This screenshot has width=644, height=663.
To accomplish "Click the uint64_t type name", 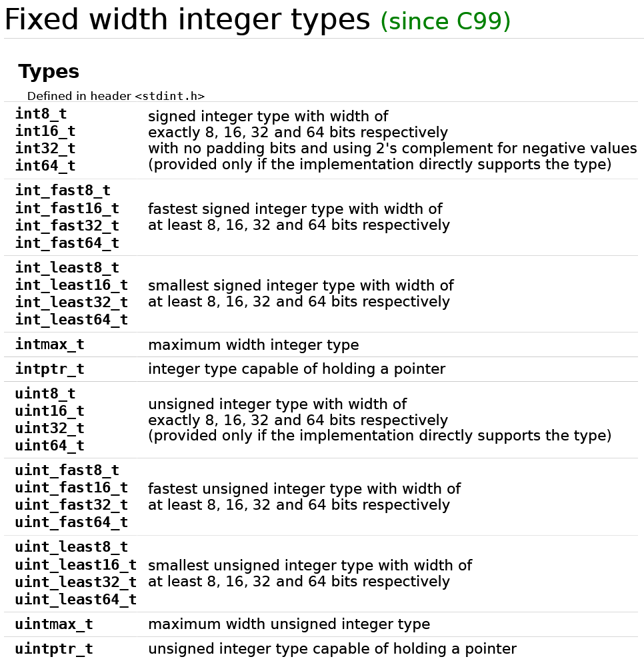I will (49, 446).
